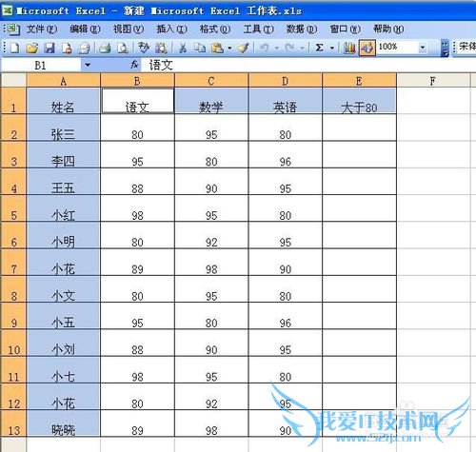Click the Paste clipboard icon
The width and height of the screenshot is (476, 452).
[x=218, y=48]
